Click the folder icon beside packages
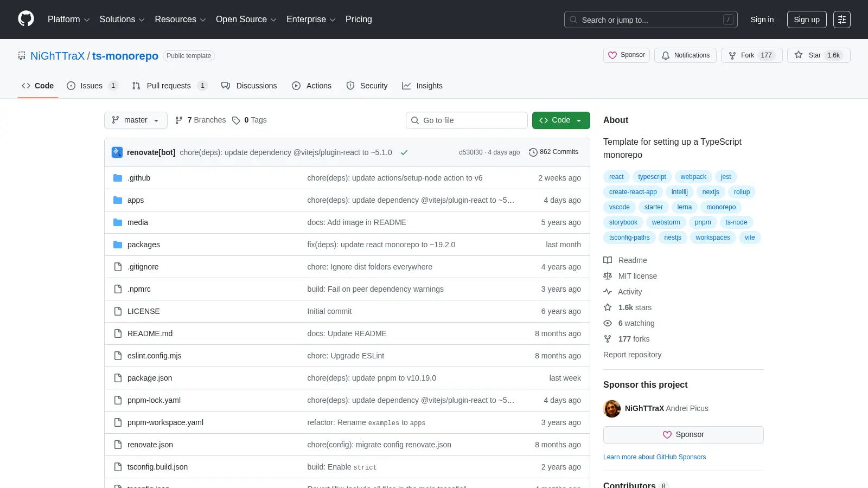 (118, 245)
